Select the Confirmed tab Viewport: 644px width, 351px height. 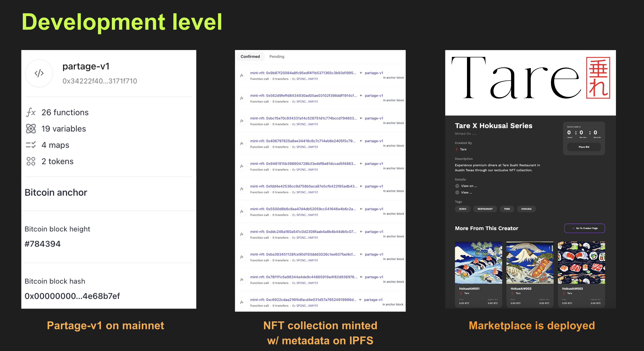(x=250, y=57)
